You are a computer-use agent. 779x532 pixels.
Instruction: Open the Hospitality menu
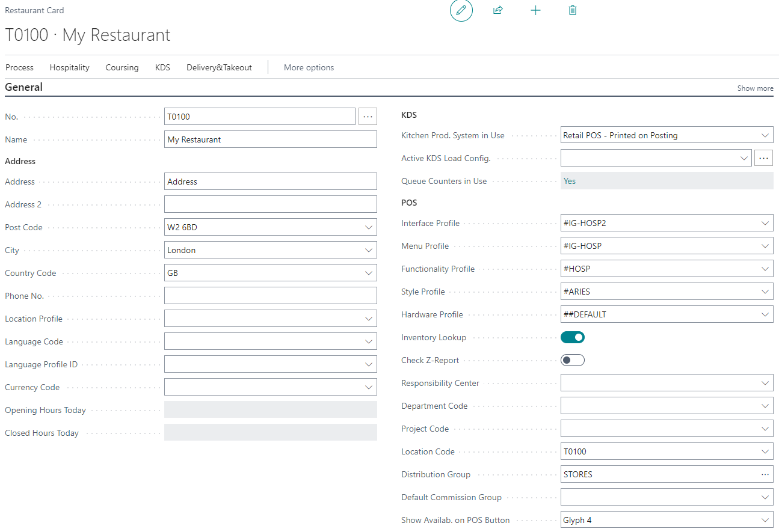coord(70,67)
